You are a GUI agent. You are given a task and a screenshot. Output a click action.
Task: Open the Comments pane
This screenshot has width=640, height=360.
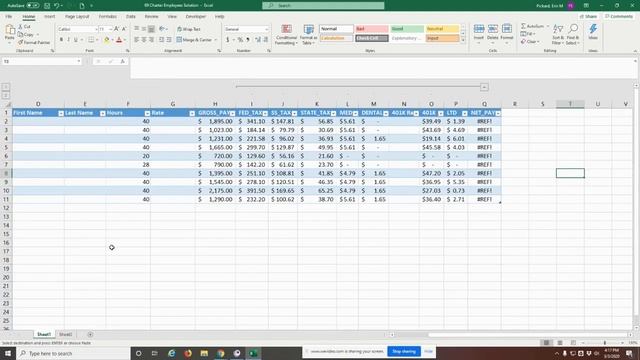point(618,16)
